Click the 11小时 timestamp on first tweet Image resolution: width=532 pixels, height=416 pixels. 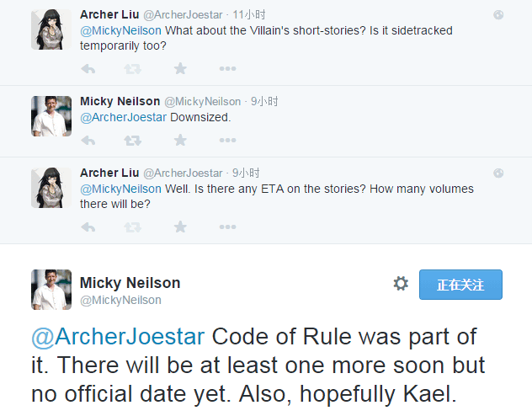tap(249, 14)
